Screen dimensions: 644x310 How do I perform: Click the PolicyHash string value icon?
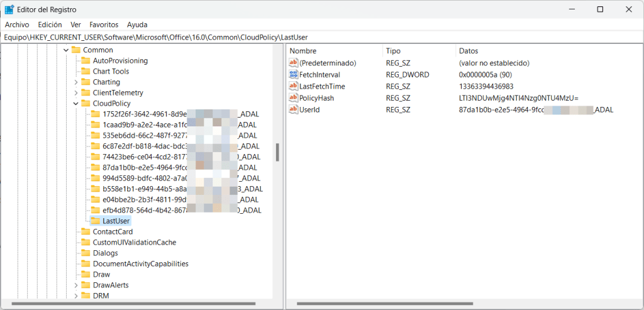pyautogui.click(x=293, y=98)
